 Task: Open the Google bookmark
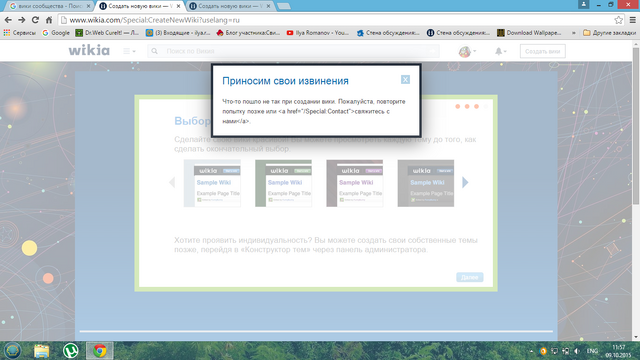[x=56, y=33]
